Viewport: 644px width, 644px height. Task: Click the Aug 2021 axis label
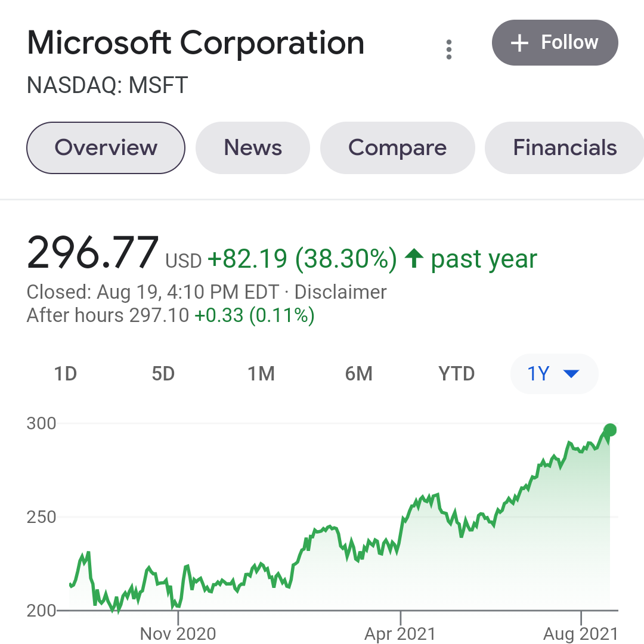tap(581, 634)
